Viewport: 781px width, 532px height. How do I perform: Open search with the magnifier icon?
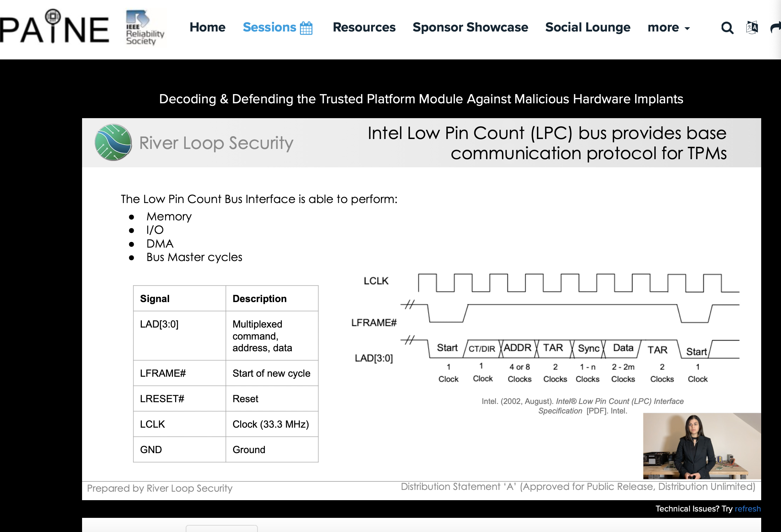(x=727, y=28)
